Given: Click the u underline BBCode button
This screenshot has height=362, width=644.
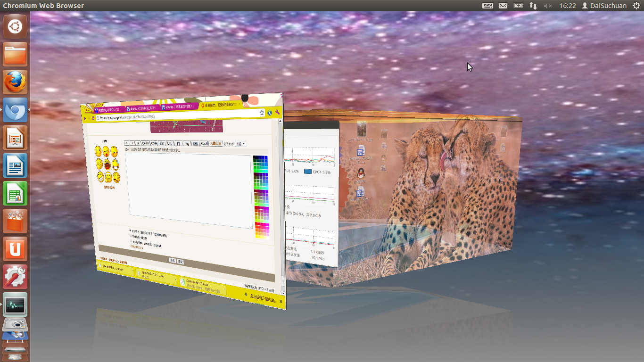Looking at the screenshot, I should [138, 143].
